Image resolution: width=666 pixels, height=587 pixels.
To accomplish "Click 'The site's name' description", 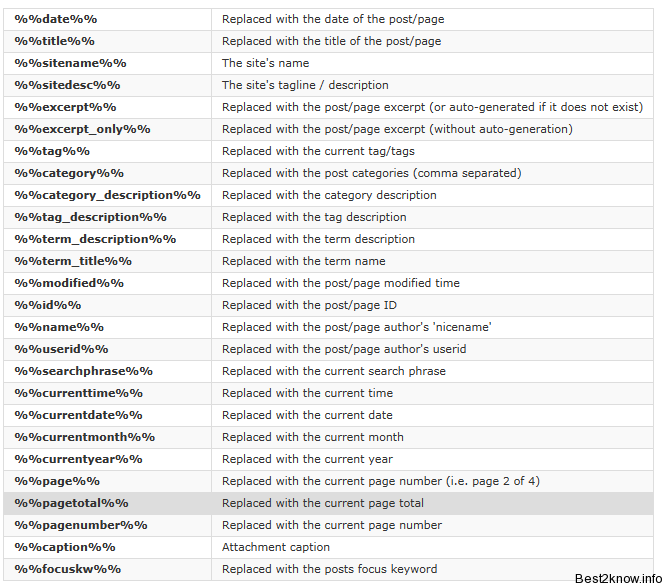I will (265, 63).
